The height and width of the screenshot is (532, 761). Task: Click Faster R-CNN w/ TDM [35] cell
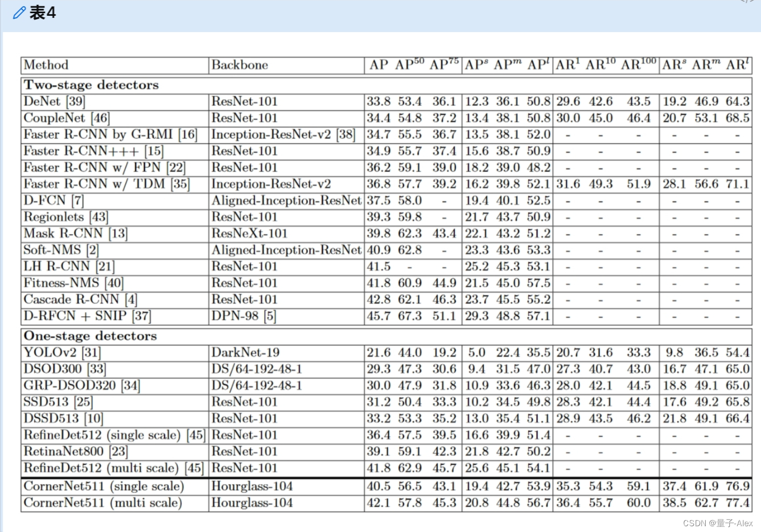pyautogui.click(x=106, y=184)
